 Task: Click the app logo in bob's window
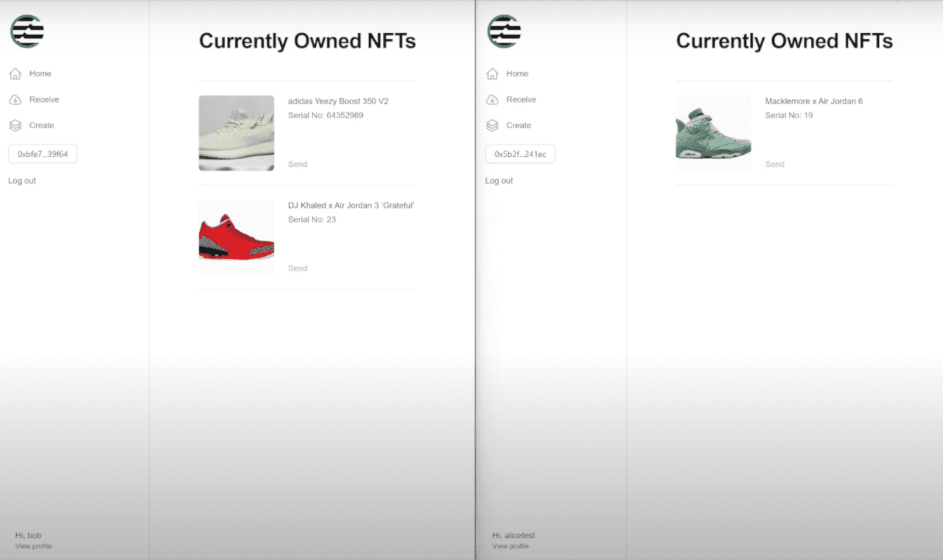pyautogui.click(x=27, y=31)
